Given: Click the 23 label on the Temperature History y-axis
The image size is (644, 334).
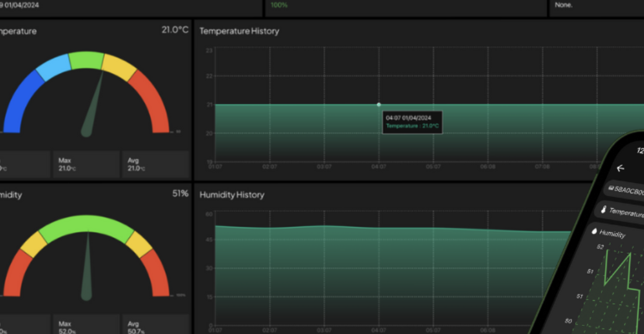Looking at the screenshot, I should pos(209,50).
